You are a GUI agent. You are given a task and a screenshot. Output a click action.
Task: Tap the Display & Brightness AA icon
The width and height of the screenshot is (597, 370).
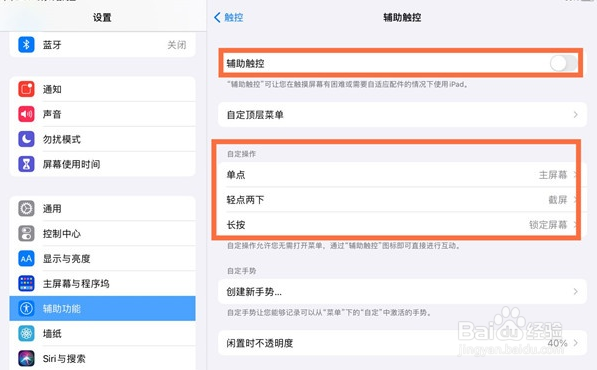[x=26, y=259]
